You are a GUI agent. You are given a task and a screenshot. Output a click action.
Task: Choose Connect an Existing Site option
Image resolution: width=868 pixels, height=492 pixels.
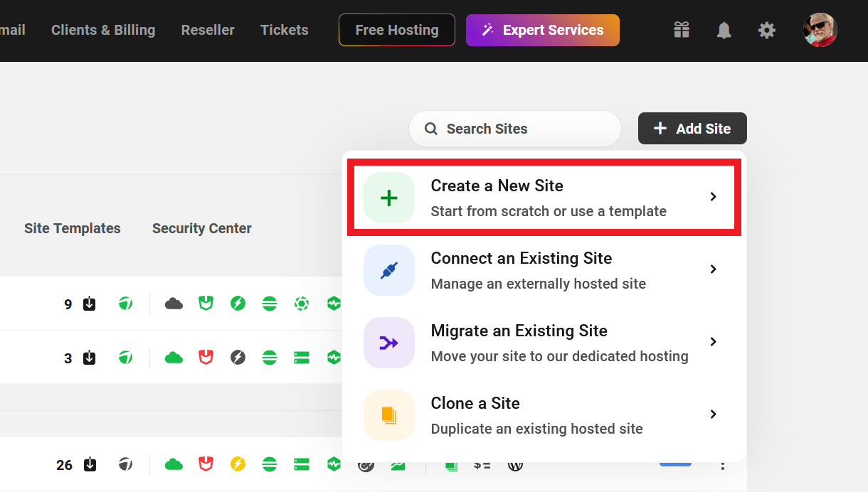[544, 270]
